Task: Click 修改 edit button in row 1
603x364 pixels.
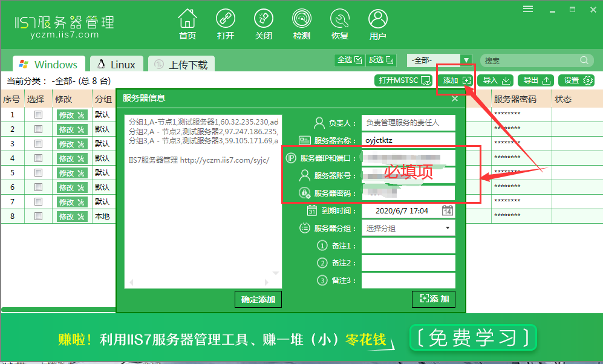Action: (x=72, y=114)
